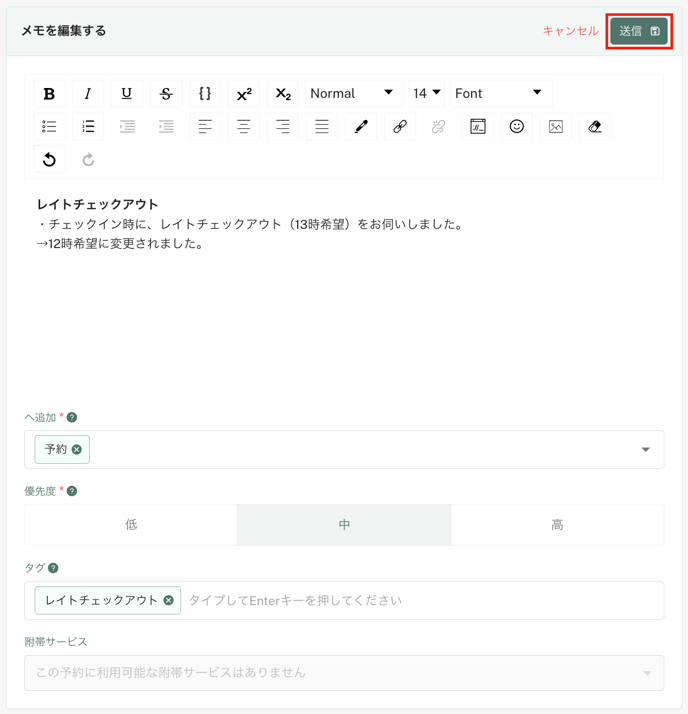The image size is (688, 714).
Task: Open the Normal block type dropdown
Action: (x=352, y=93)
